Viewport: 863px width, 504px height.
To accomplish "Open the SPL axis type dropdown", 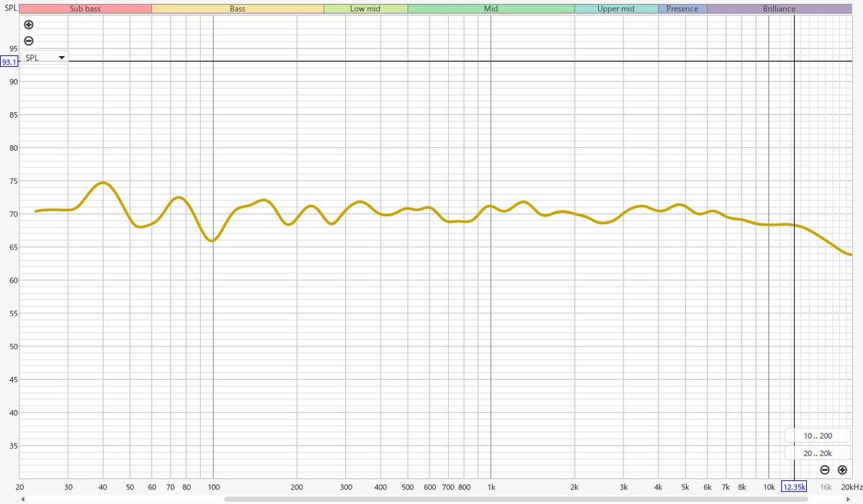I will pyautogui.click(x=44, y=58).
